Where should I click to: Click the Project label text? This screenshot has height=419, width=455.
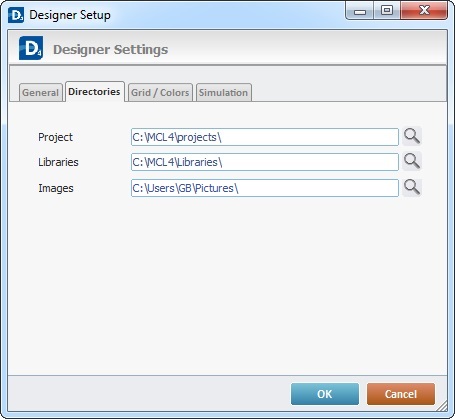(x=55, y=137)
